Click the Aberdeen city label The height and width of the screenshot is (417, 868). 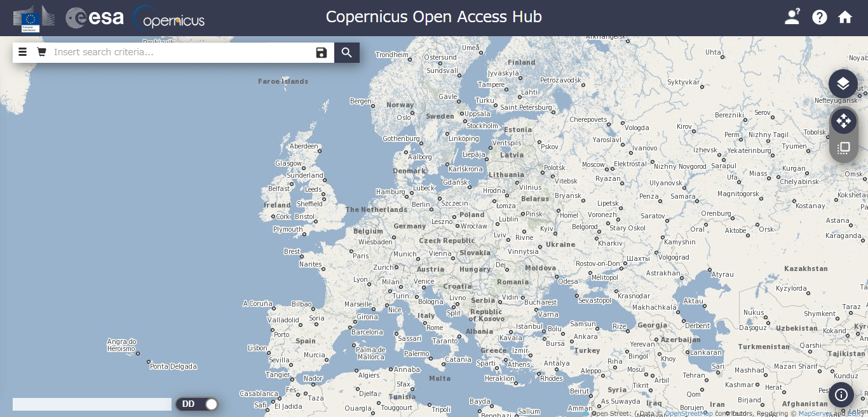tap(304, 146)
